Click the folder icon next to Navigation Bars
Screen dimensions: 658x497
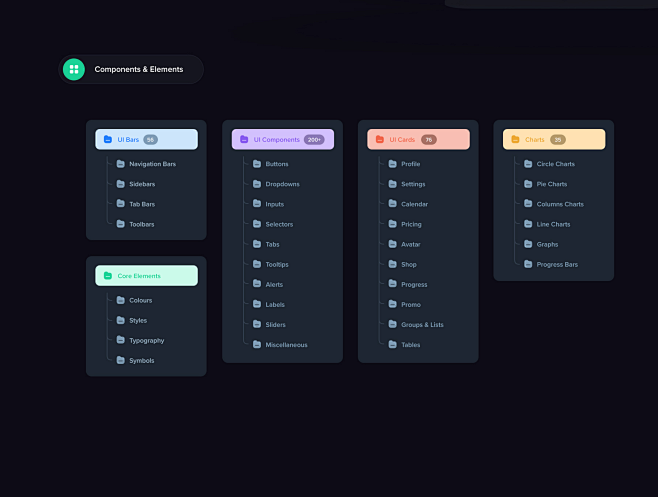pos(120,164)
